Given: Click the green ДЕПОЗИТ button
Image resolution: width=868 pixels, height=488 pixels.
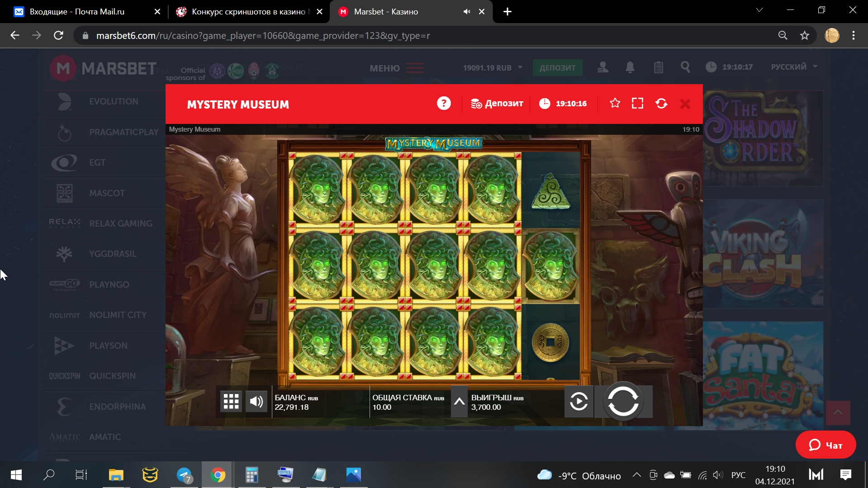Looking at the screenshot, I should [x=557, y=68].
